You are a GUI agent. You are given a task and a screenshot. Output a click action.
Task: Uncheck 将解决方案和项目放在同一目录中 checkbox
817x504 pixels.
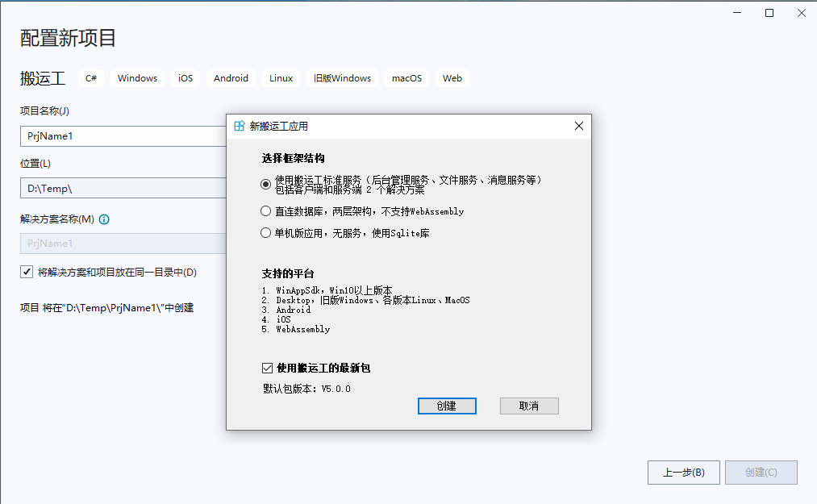(27, 273)
